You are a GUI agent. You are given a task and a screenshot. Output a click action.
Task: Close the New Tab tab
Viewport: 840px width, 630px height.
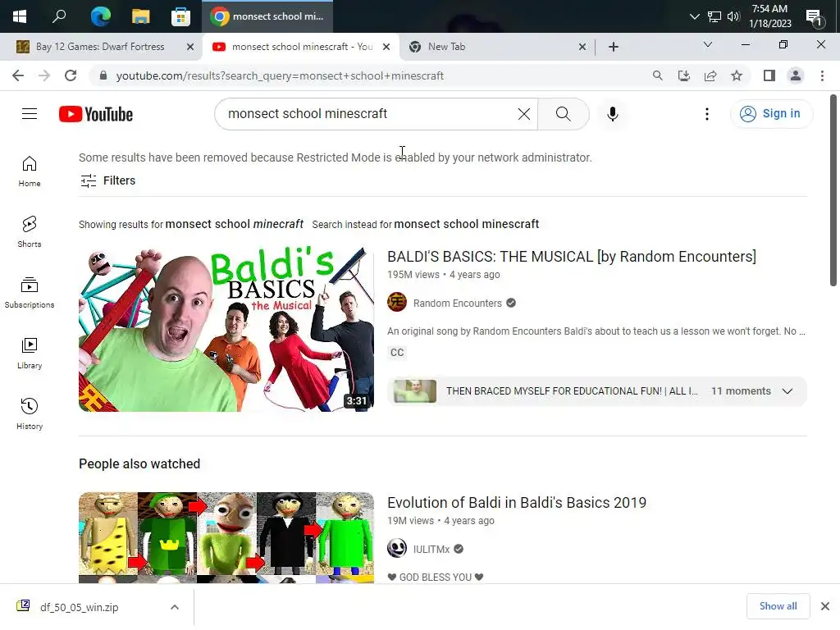click(582, 47)
